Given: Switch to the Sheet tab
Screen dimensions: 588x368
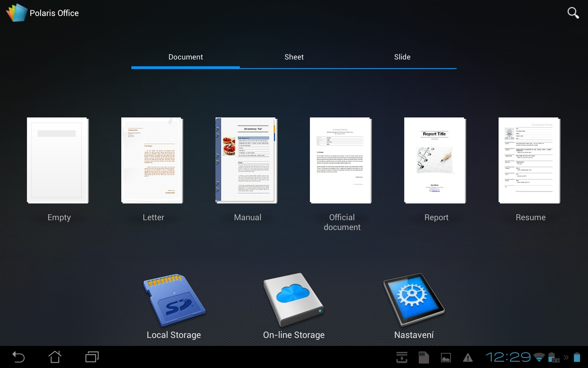Looking at the screenshot, I should (294, 57).
